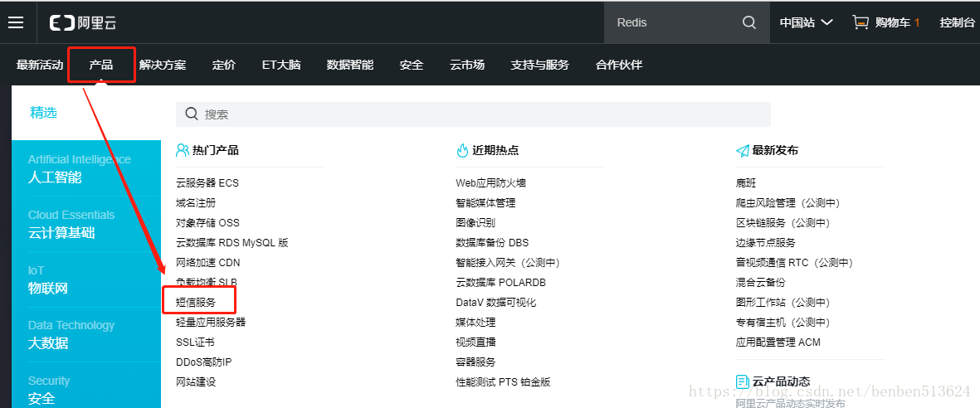Viewport: 980px width, 408px height.
Task: Open 音视频通信 RTC (公测中) link
Action: click(794, 262)
